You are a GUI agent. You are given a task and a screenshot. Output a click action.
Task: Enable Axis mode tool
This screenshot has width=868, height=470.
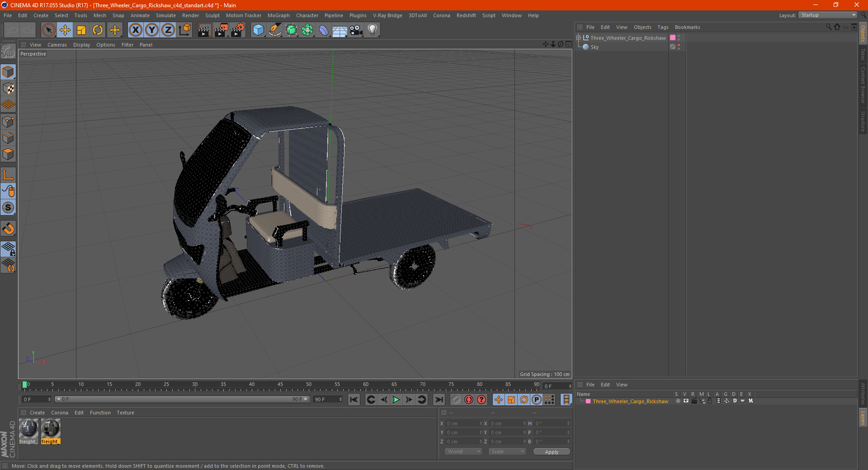[x=8, y=175]
